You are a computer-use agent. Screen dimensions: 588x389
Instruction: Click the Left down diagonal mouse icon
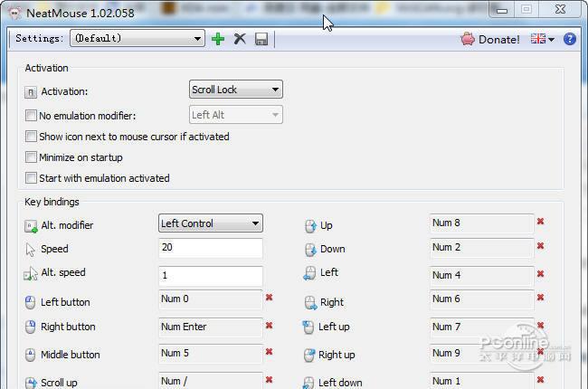[308, 383]
